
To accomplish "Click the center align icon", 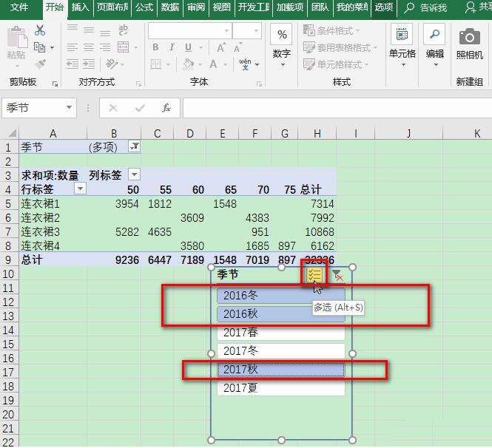I will pos(89,47).
